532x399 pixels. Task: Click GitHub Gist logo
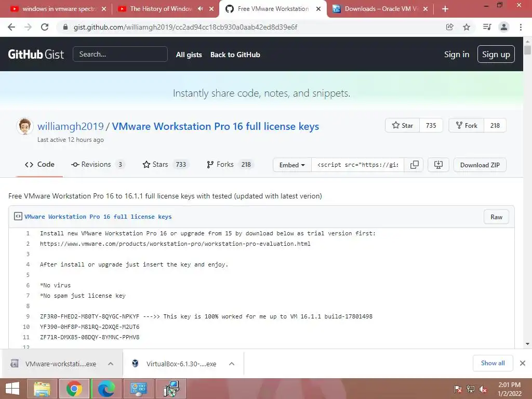pyautogui.click(x=36, y=54)
